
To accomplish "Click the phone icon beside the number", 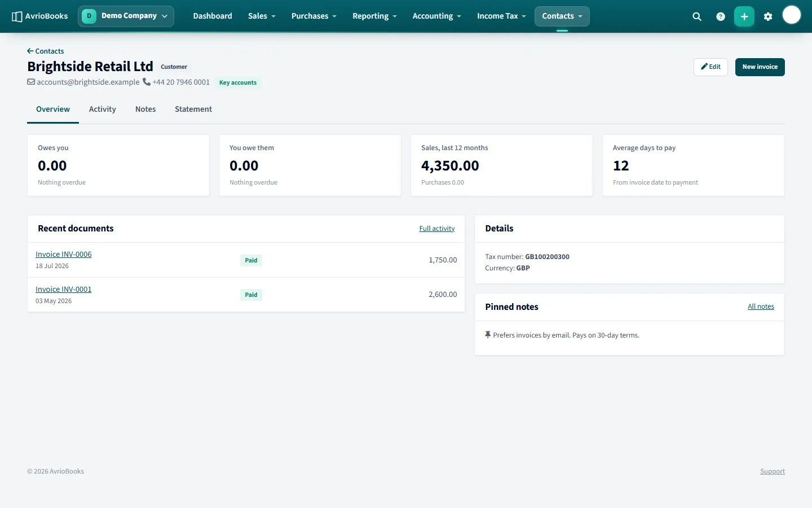I will 147,82.
